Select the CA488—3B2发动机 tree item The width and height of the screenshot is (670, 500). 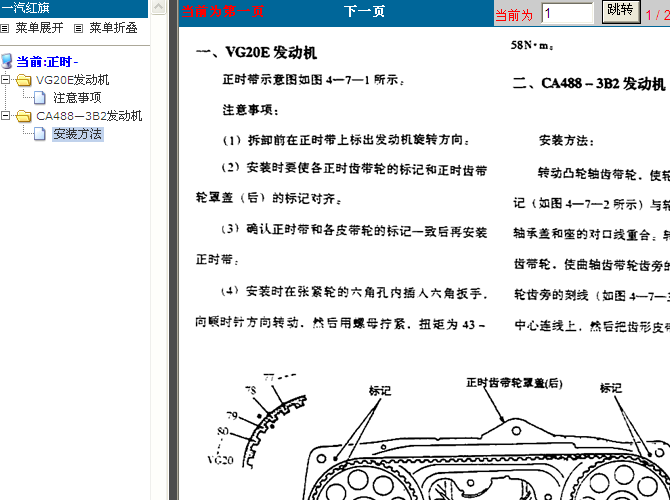click(89, 116)
